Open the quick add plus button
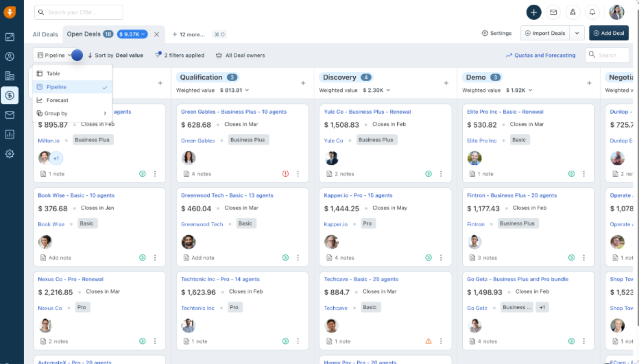 pos(533,12)
